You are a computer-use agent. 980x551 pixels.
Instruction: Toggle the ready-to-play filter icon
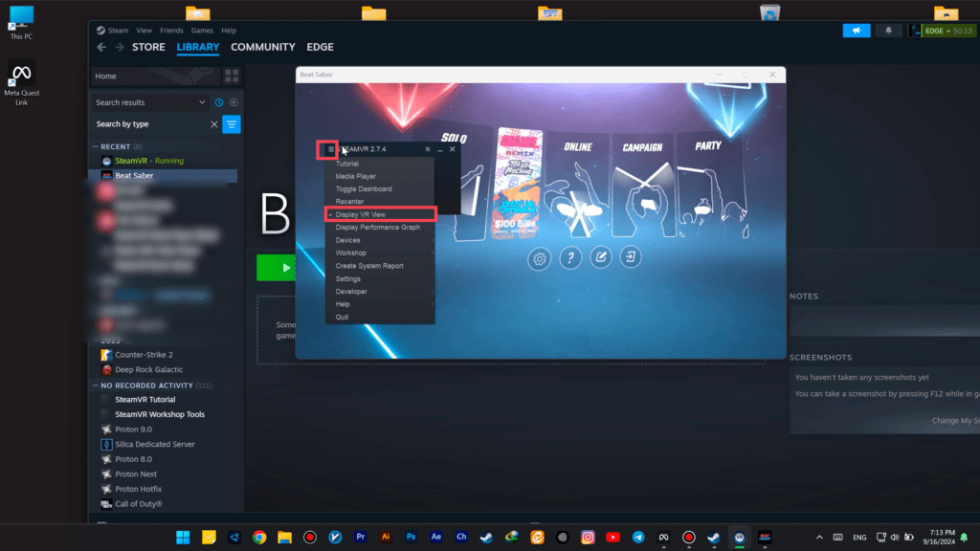click(x=234, y=102)
